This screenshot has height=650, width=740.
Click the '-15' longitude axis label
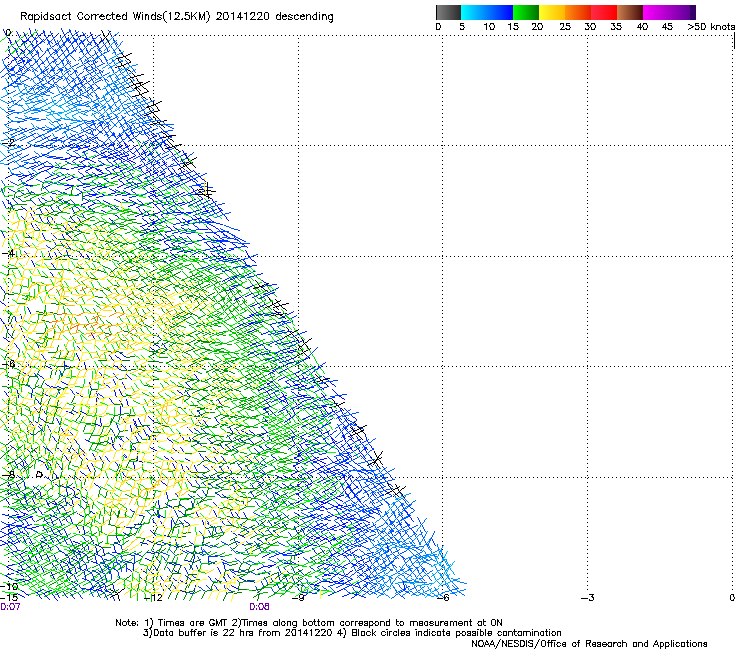tap(9, 598)
